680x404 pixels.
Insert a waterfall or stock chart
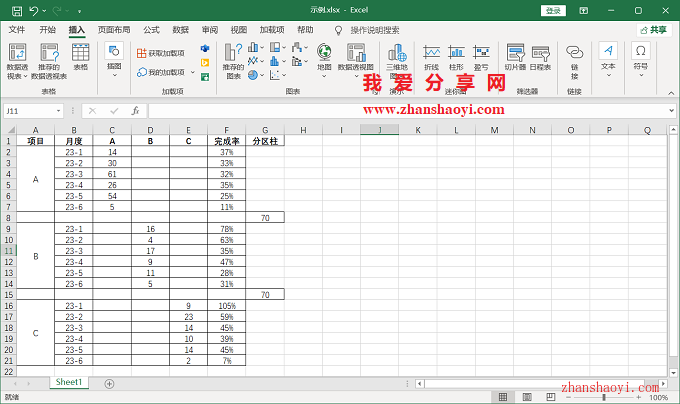pos(297,47)
